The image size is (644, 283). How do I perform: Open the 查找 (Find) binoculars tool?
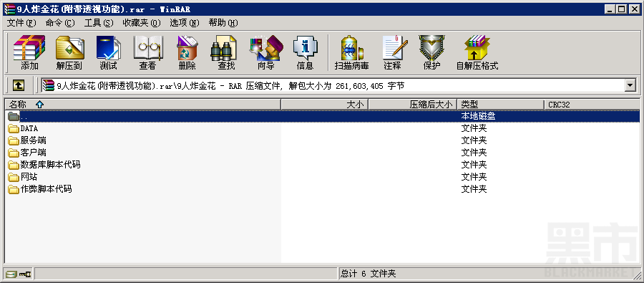(x=226, y=52)
